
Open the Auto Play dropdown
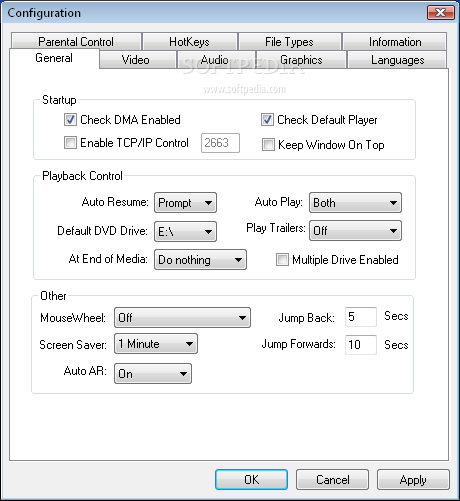pos(355,203)
